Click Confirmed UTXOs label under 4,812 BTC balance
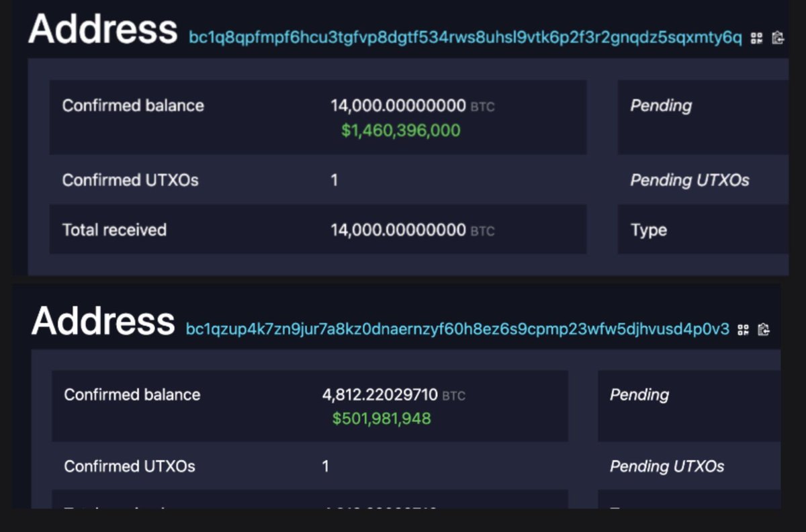 (130, 466)
